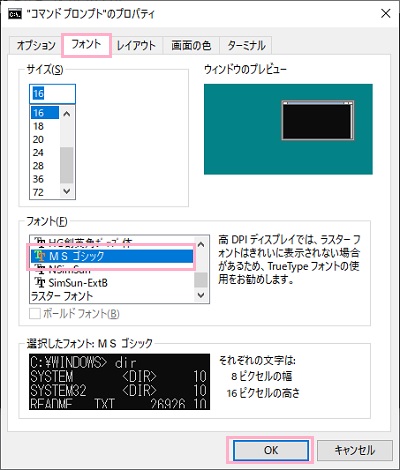Viewport: 400px width, 470px height.
Task: Click the size list scrollbar thumb
Action: (x=67, y=165)
